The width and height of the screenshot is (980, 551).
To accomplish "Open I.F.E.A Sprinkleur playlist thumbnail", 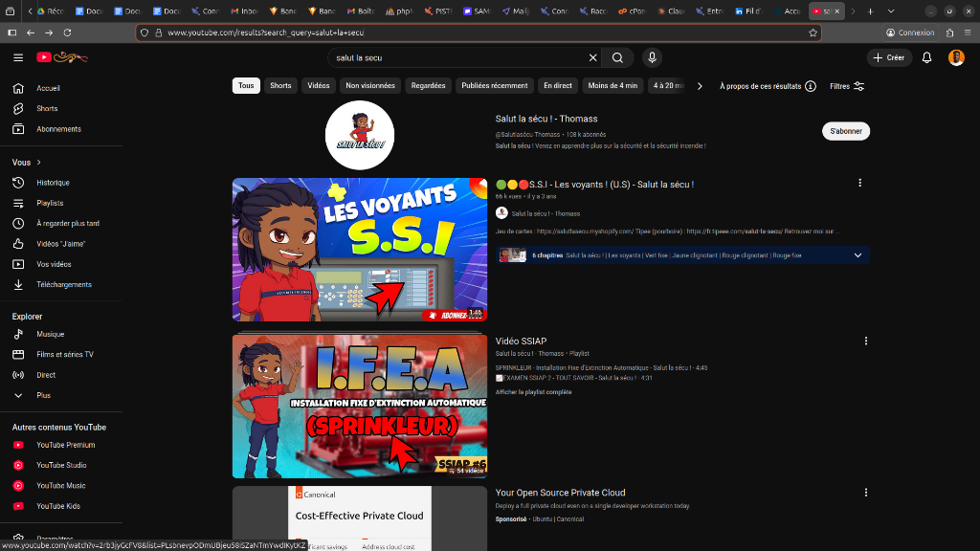I will pyautogui.click(x=360, y=406).
